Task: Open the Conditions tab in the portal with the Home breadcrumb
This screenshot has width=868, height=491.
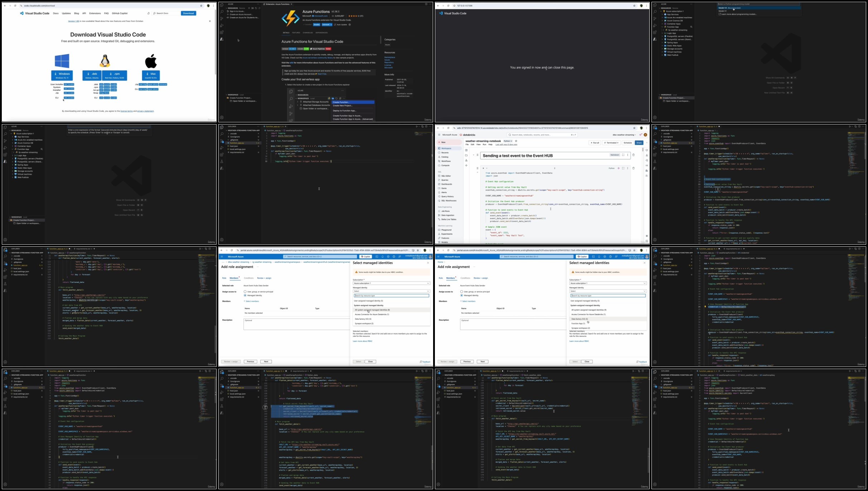Action: [x=465, y=278]
